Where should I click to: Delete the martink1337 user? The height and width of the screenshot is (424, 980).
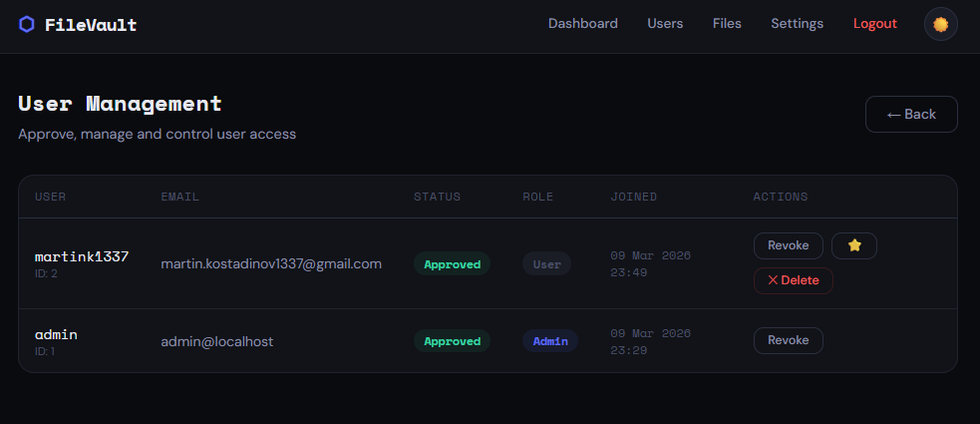793,280
